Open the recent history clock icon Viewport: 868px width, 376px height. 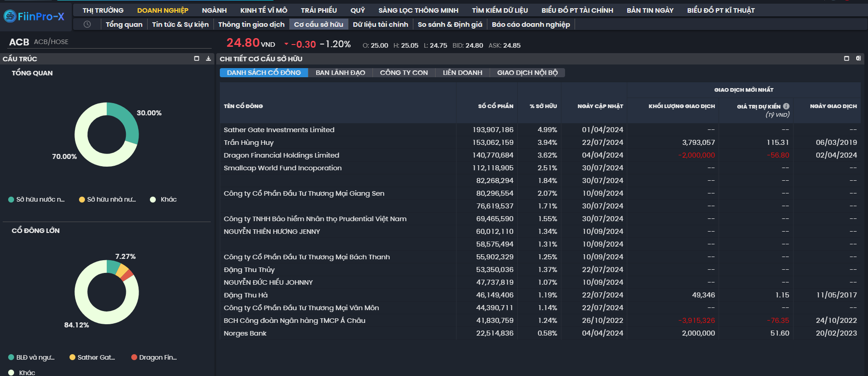(87, 24)
